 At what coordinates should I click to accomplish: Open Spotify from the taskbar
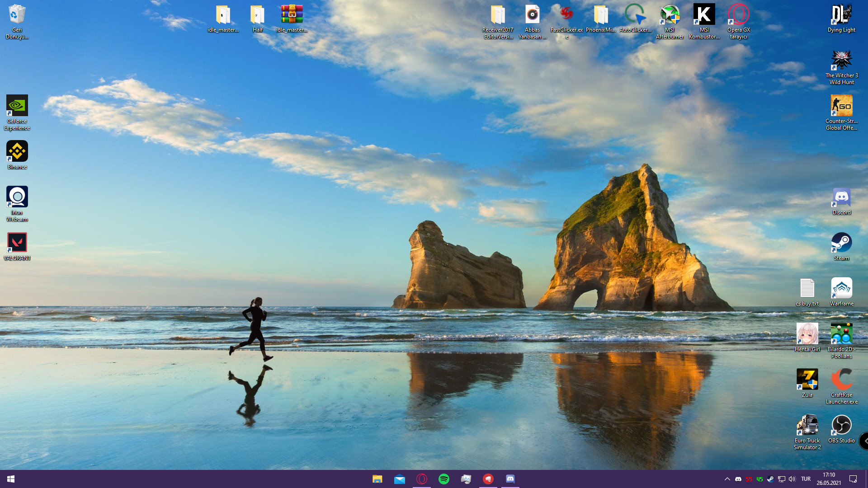444,479
